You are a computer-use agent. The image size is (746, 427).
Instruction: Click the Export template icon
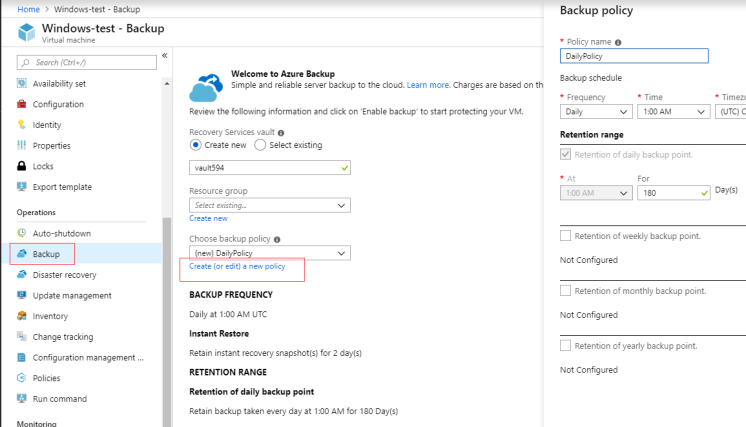[21, 186]
